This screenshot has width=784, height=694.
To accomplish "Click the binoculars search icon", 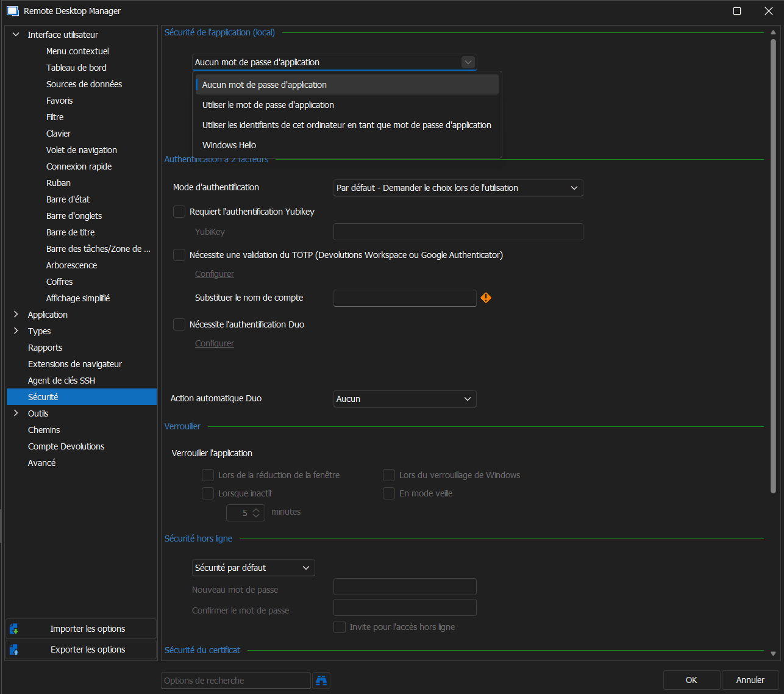I will tap(321, 681).
